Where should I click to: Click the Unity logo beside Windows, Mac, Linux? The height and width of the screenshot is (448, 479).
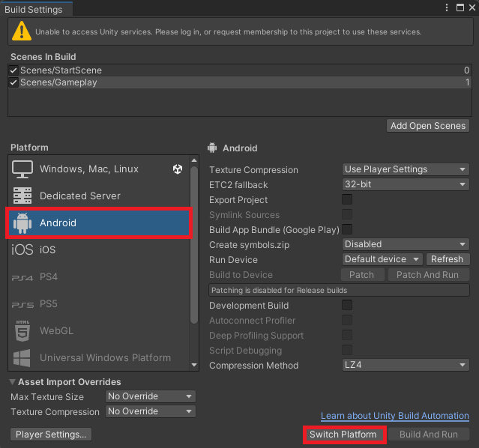point(178,169)
